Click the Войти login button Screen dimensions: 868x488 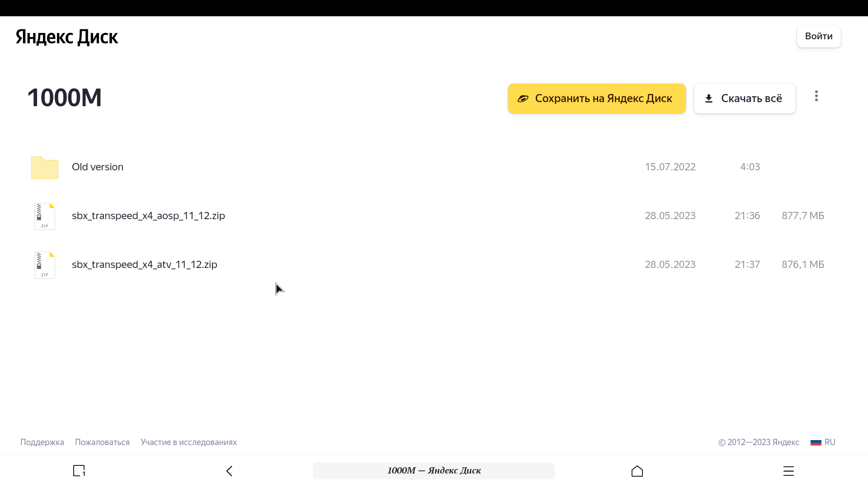tap(819, 36)
